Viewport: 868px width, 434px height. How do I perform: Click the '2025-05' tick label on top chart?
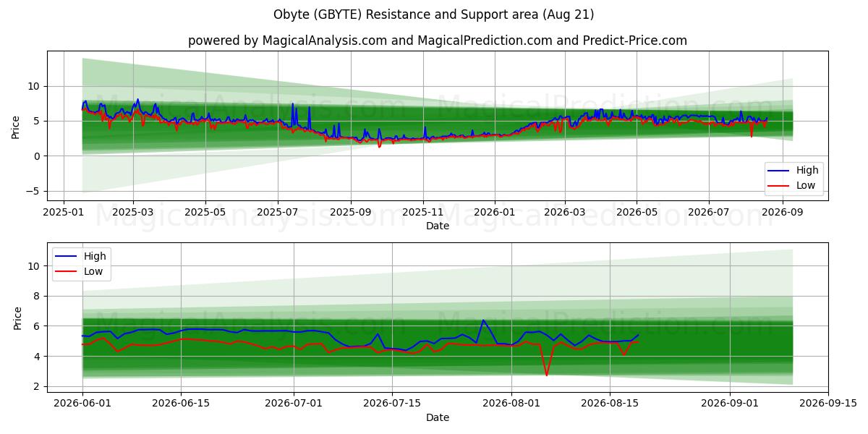205,213
